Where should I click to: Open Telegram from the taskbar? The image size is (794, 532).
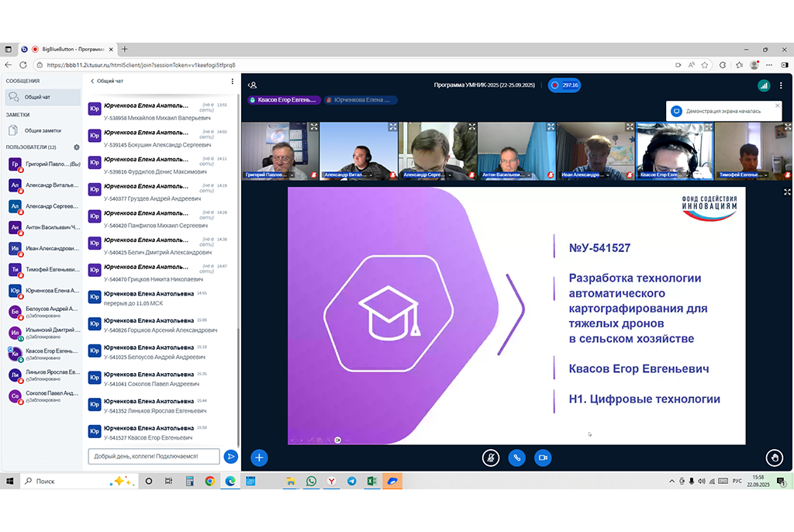click(x=351, y=481)
